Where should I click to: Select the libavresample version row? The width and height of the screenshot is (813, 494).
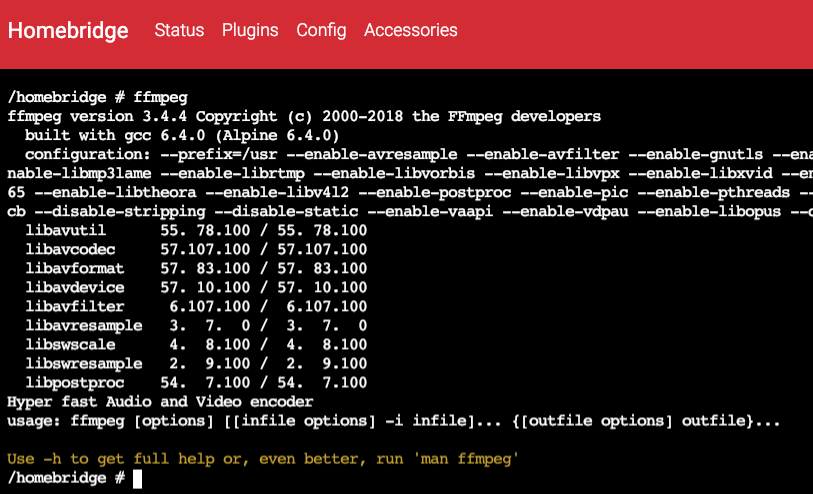coord(197,326)
